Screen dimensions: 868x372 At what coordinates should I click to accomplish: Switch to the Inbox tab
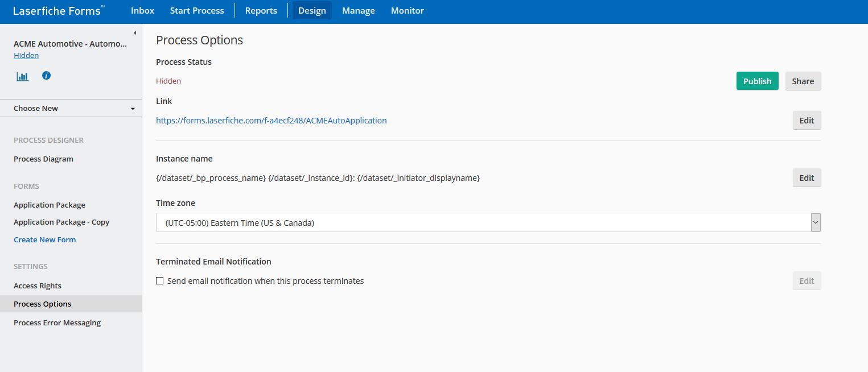(x=142, y=10)
